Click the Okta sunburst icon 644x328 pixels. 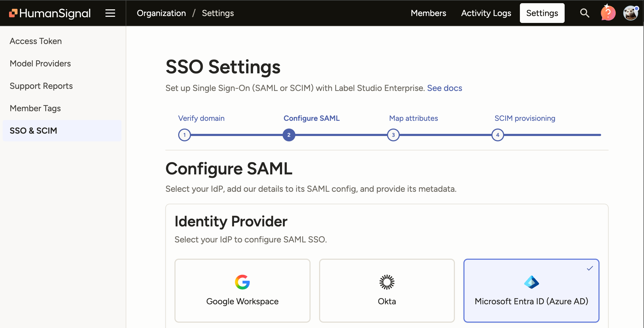[x=387, y=282]
